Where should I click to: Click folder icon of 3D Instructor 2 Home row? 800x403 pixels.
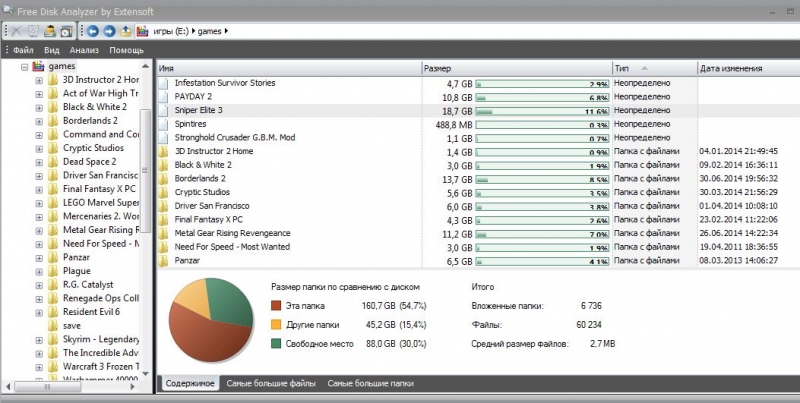(x=163, y=152)
